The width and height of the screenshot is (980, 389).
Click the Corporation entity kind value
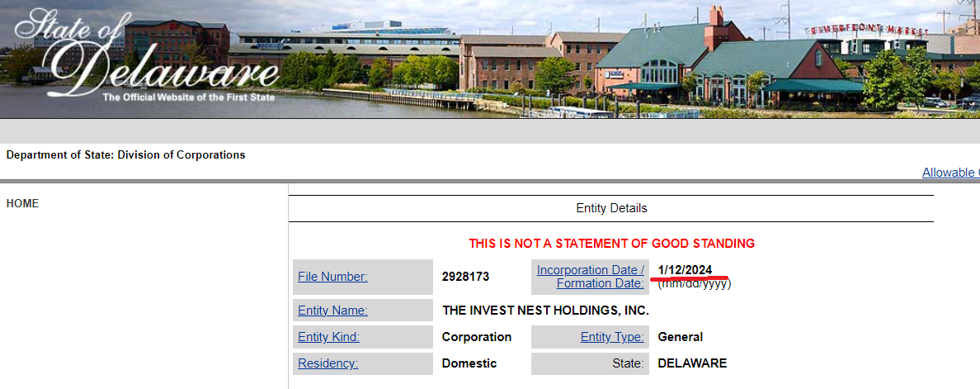[x=476, y=337]
